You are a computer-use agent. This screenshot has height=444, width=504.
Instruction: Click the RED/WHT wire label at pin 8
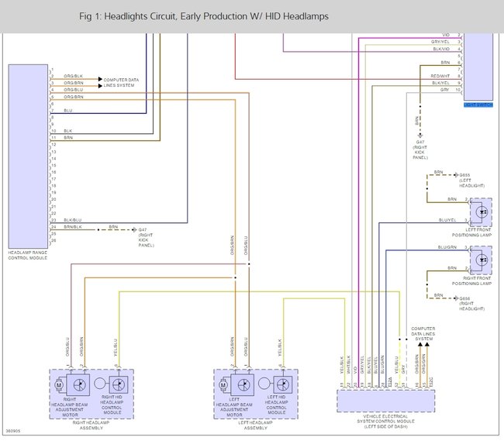pos(440,76)
